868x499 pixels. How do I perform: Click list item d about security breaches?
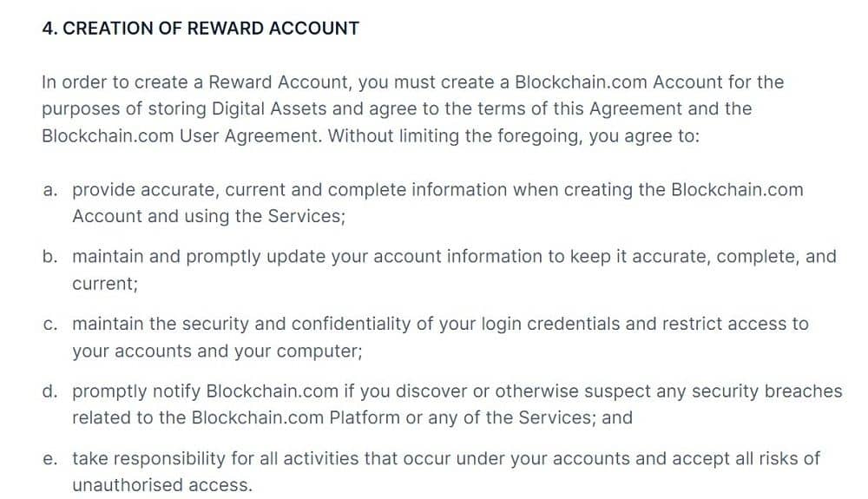[x=457, y=404]
